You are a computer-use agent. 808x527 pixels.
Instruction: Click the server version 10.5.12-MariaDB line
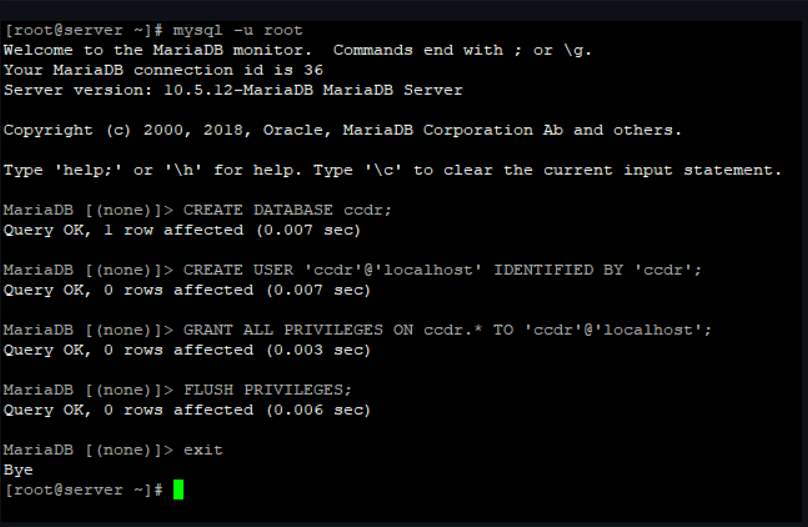coord(233,90)
